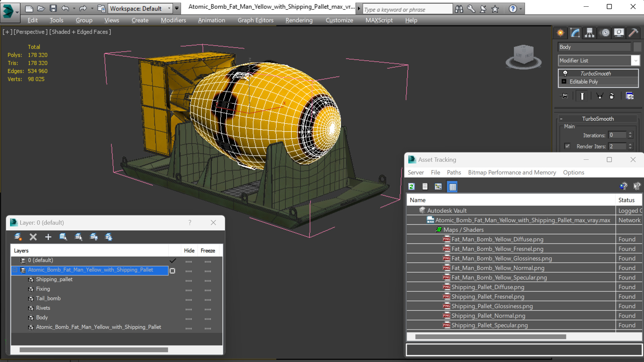Click the [+] viewport menu label

[7, 32]
